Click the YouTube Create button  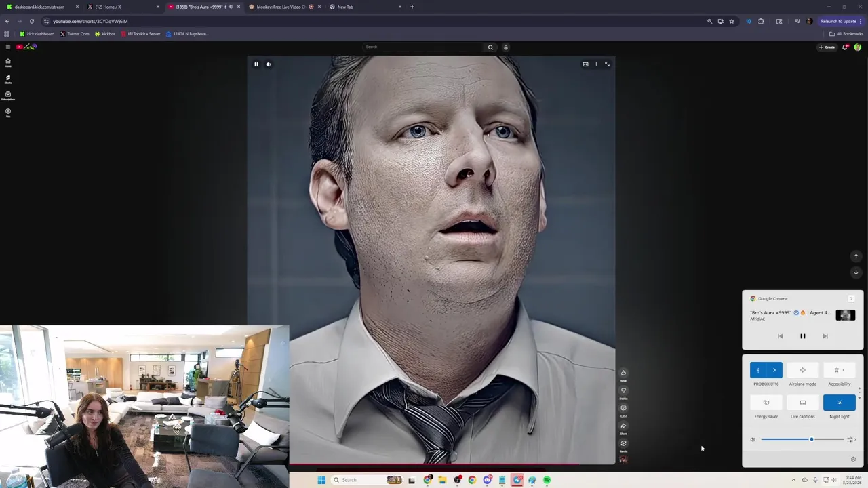pos(827,47)
